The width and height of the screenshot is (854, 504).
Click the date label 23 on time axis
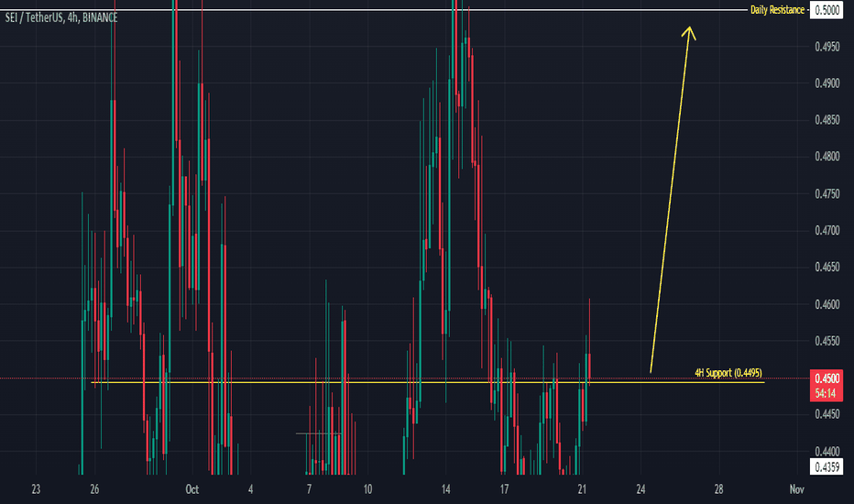tap(36, 489)
